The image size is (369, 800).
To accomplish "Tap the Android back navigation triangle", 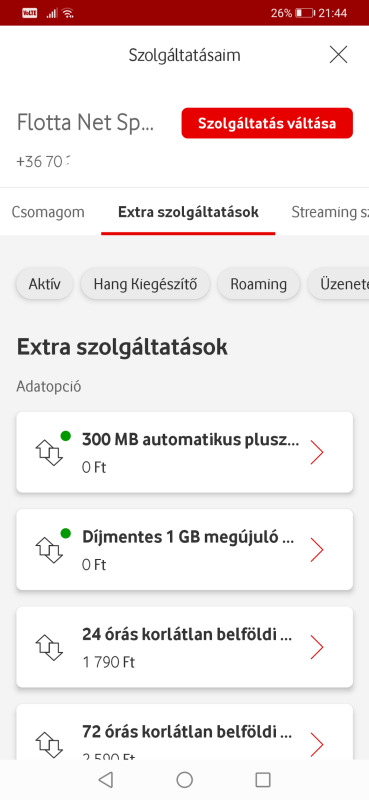I will pos(106,780).
